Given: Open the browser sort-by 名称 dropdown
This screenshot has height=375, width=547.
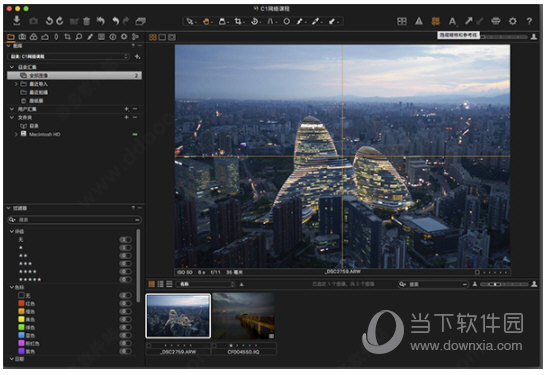Looking at the screenshot, I should [x=205, y=284].
